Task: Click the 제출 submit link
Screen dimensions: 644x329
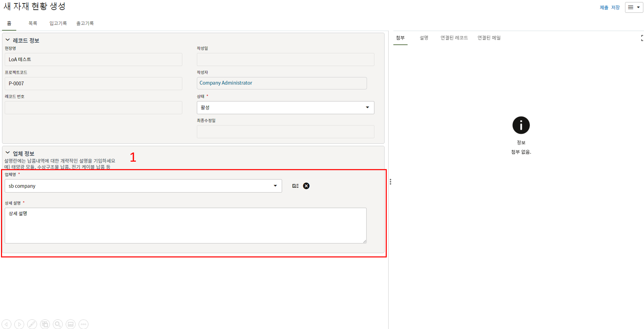Action: (604, 7)
